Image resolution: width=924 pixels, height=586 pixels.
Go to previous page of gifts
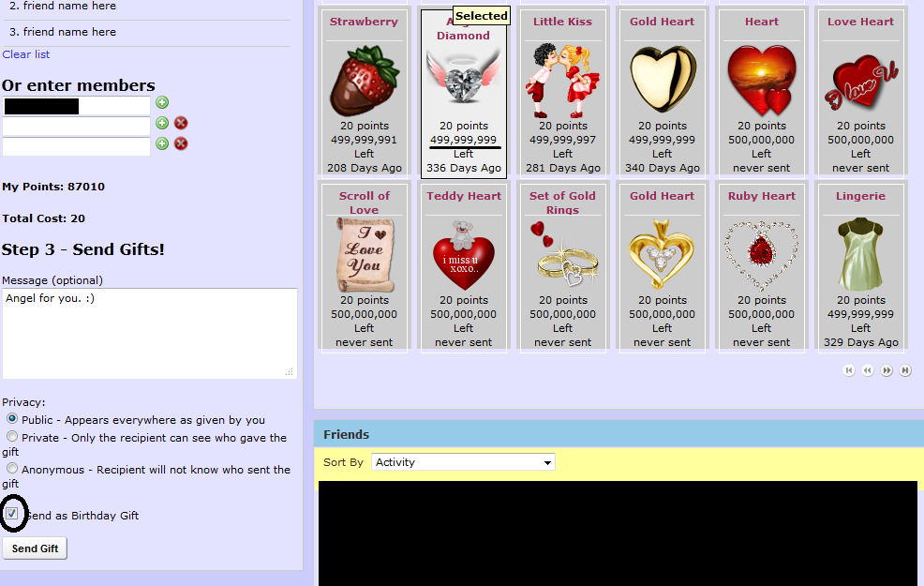coord(868,370)
